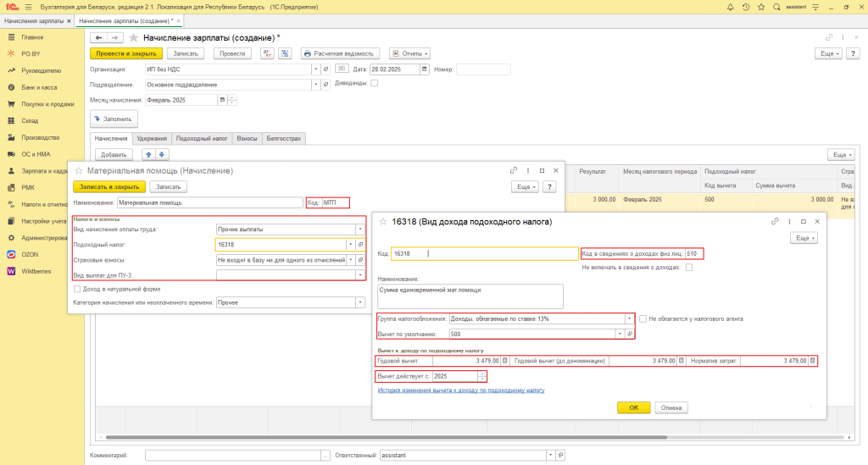Viewport: 868px width, 465px height.
Task: Click the search magnifier in title bar
Action: tap(776, 7)
